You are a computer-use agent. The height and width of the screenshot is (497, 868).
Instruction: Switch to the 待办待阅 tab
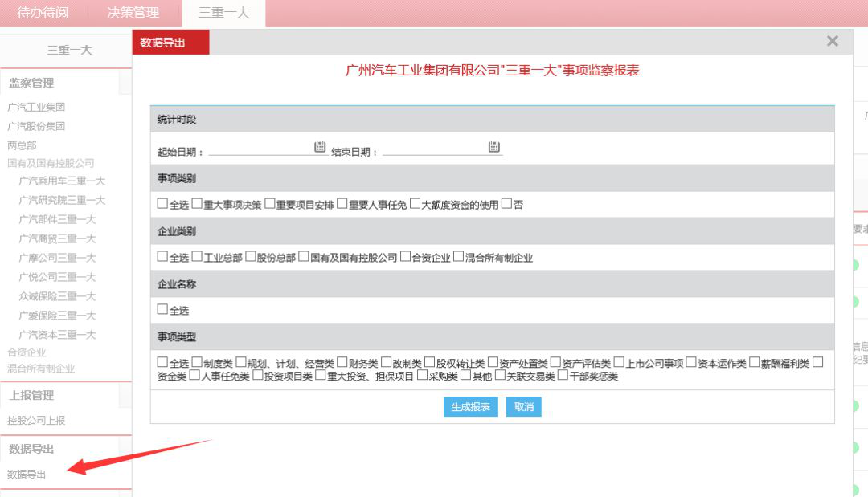pos(43,13)
